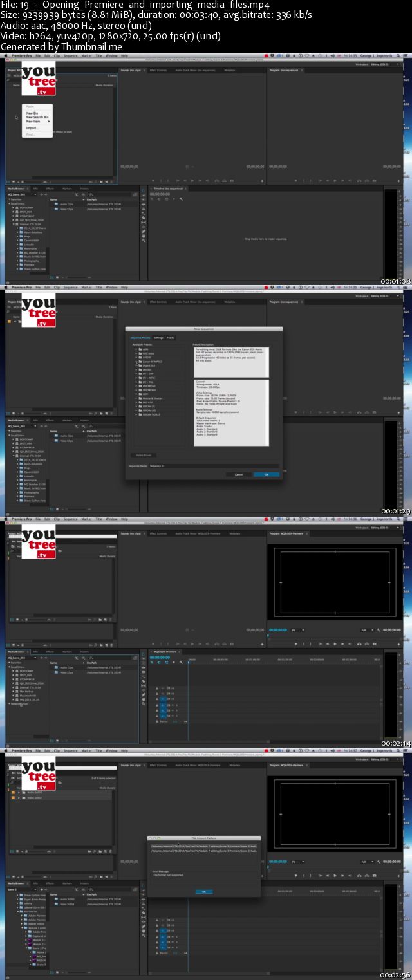The height and width of the screenshot is (980, 412).
Task: Select Video Clips folder in the 00:01:08 Media Browser
Action: tap(66, 209)
